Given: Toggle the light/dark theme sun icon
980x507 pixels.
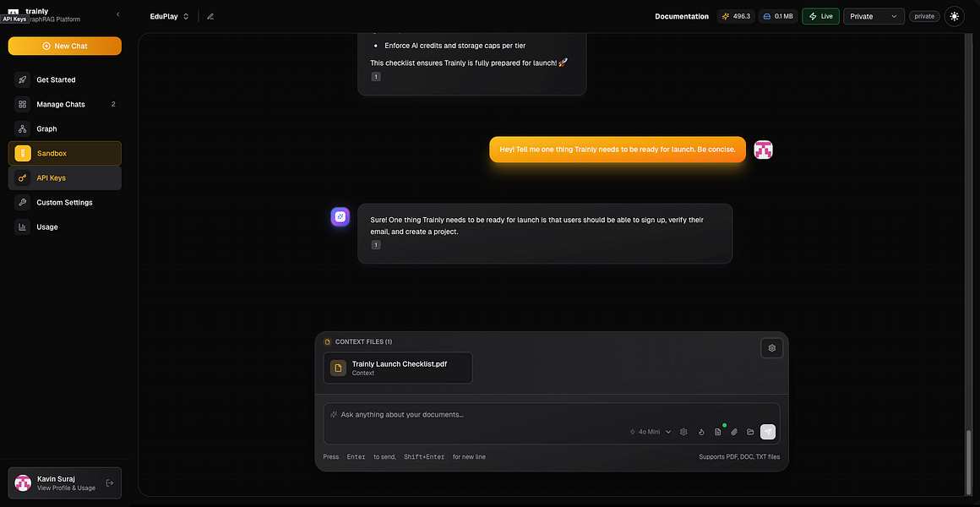Looking at the screenshot, I should pyautogui.click(x=954, y=16).
